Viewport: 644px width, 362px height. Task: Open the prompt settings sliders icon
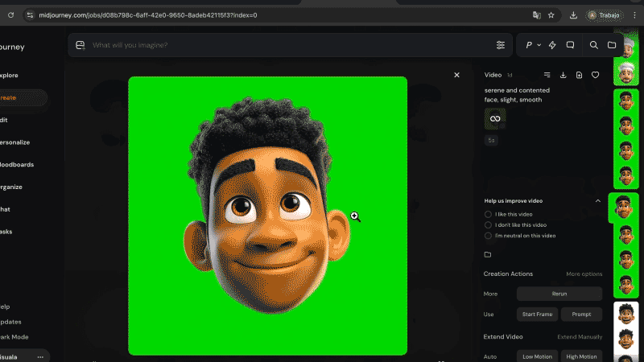pyautogui.click(x=501, y=45)
